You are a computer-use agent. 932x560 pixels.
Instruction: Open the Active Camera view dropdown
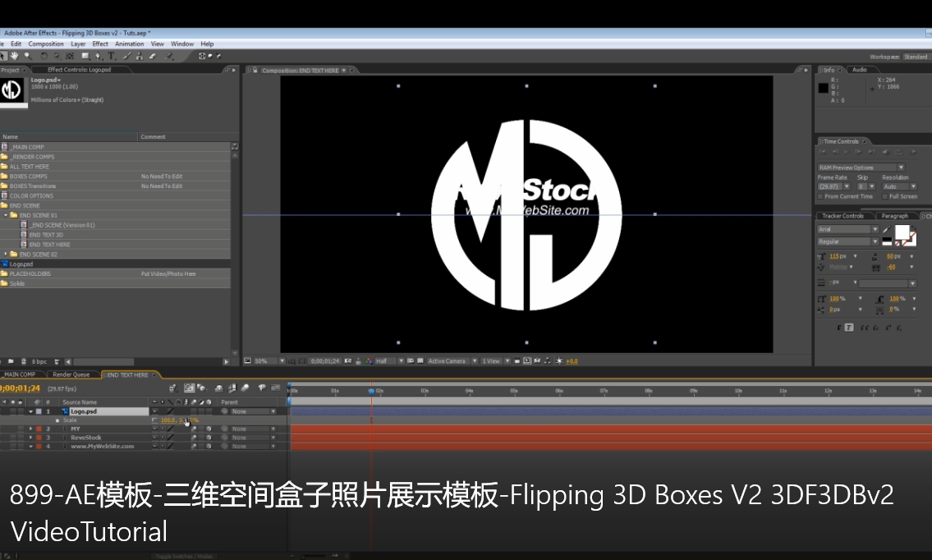[x=452, y=360]
